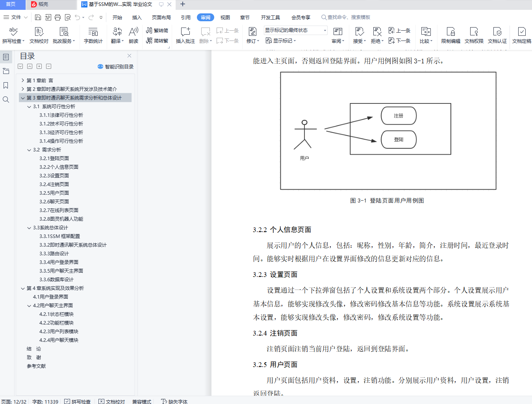
Task: Expand all outline levels button
Action: point(39,66)
